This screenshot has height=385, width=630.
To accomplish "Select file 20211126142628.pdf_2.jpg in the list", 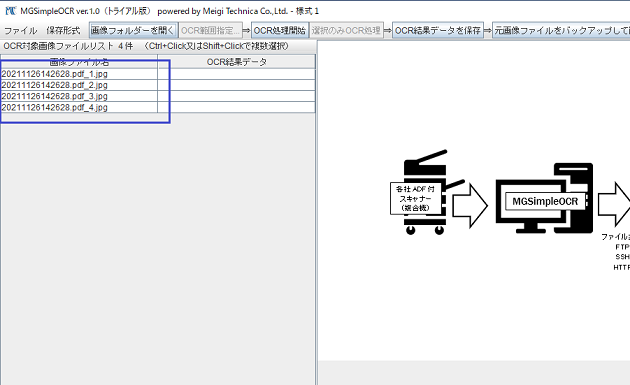I will coord(79,85).
